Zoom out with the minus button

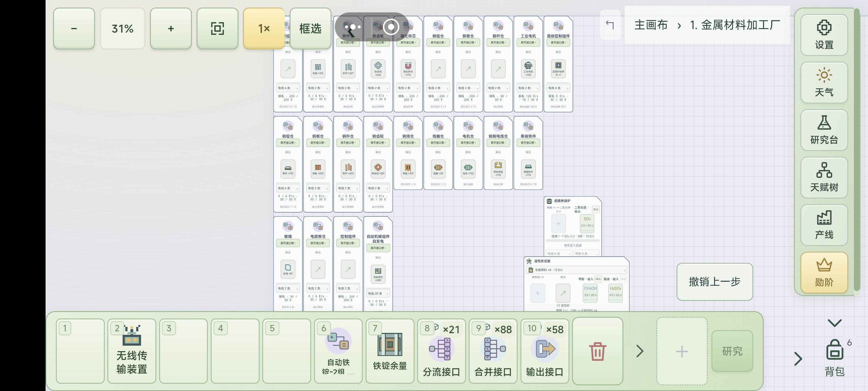coord(74,29)
